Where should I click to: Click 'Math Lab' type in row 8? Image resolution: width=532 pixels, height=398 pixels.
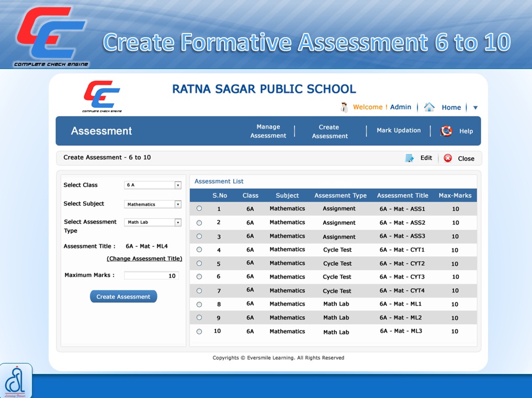pos(336,304)
